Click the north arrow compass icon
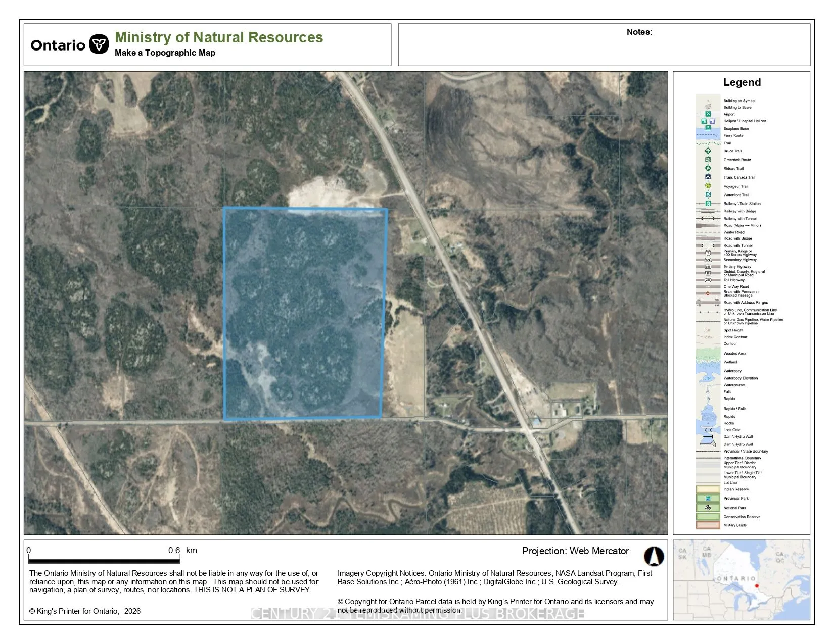 tap(654, 556)
